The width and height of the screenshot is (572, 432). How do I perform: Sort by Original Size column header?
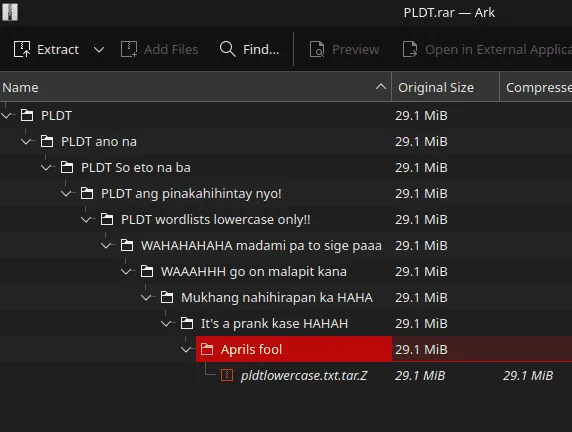point(445,87)
